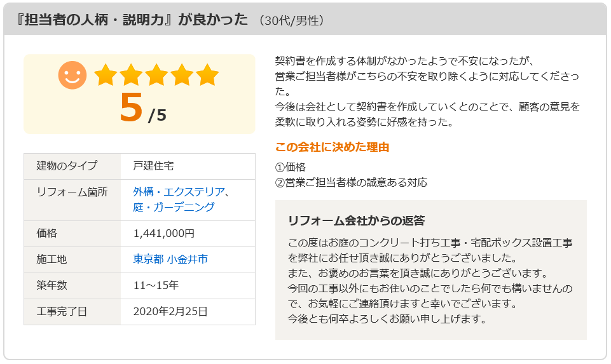This screenshot has height=364, width=611.
Task: Click the third yellow rating star
Action: tap(156, 75)
